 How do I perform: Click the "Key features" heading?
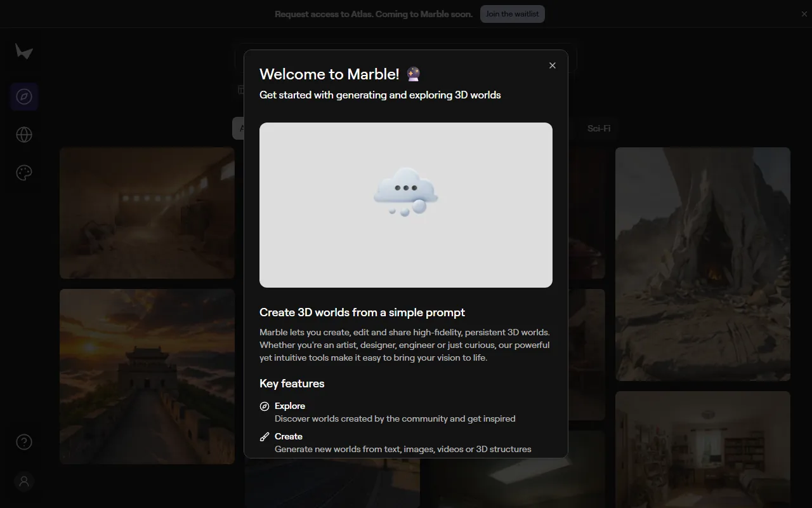[x=292, y=384]
